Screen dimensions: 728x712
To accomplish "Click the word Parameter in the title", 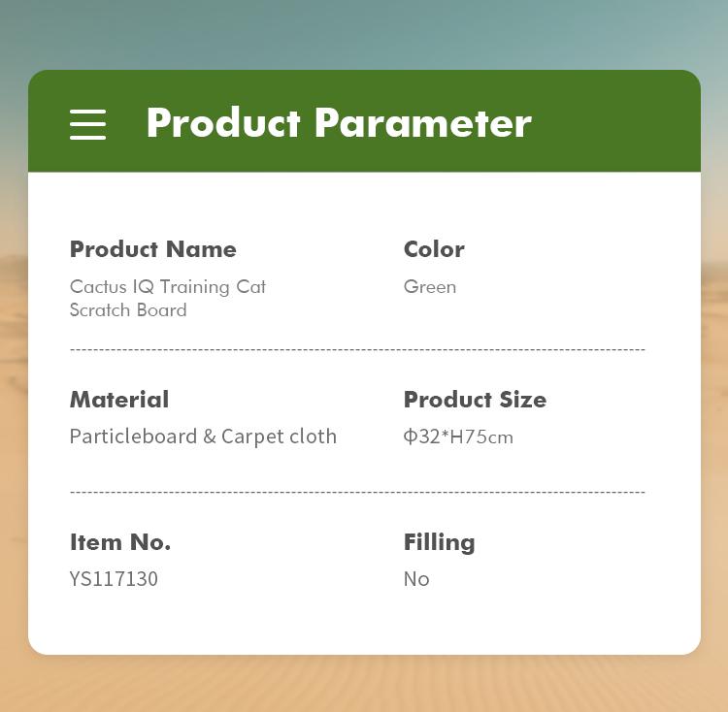I will 423,123.
